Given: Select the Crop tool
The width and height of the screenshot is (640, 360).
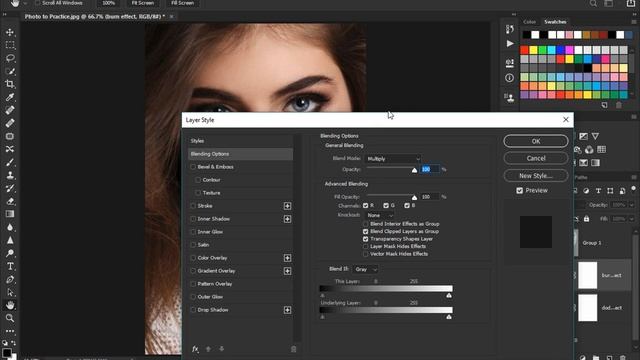Looking at the screenshot, I should point(10,84).
